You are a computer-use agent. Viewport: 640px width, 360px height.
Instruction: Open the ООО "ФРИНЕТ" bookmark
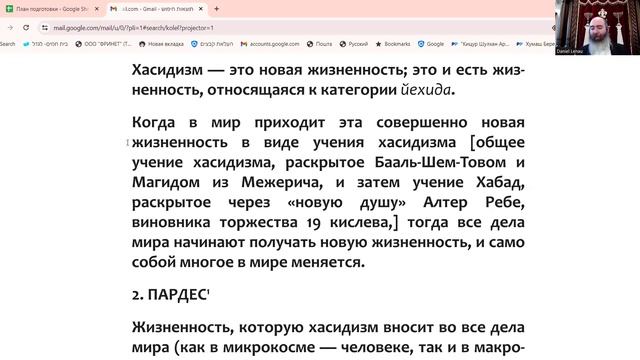[104, 44]
